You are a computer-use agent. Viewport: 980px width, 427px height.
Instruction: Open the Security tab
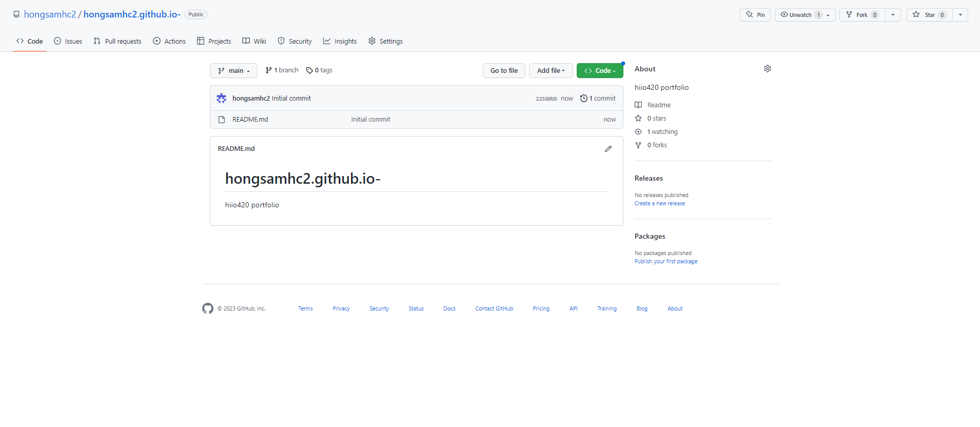click(x=295, y=41)
